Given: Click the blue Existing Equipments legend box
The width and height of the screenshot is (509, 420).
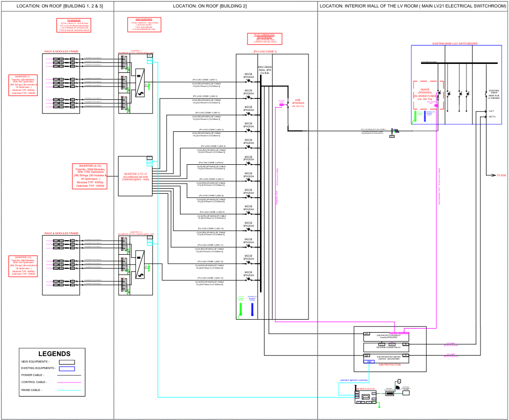Looking at the screenshot, I should (66, 369).
